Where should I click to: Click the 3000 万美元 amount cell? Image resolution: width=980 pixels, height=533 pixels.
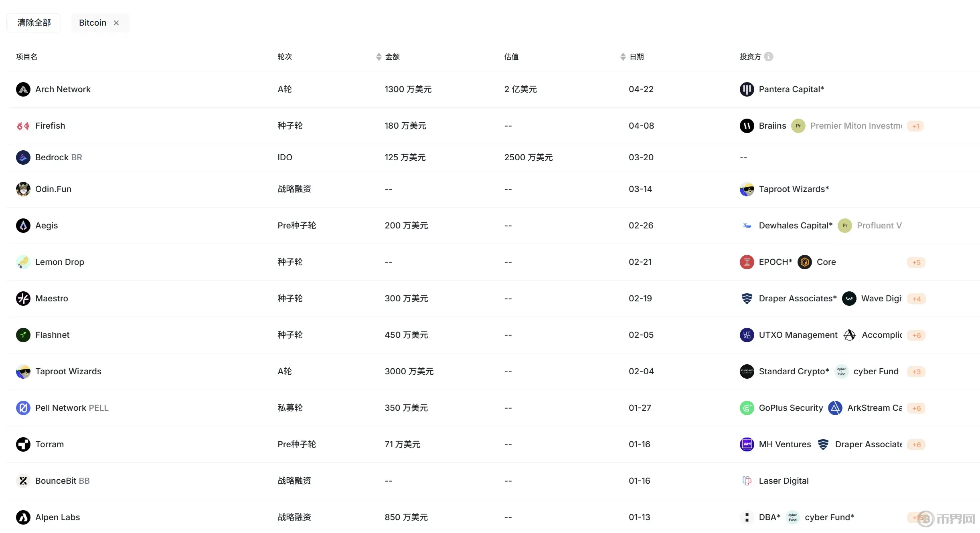[409, 371]
